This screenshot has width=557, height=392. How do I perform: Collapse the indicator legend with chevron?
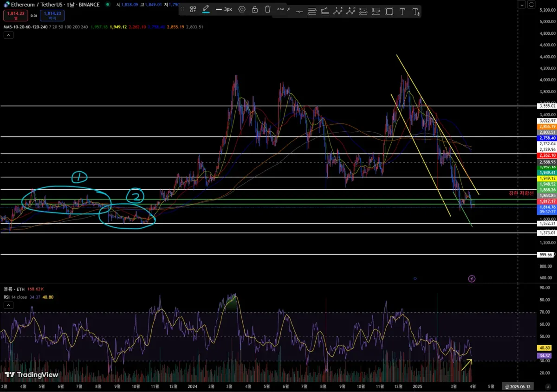point(8,35)
